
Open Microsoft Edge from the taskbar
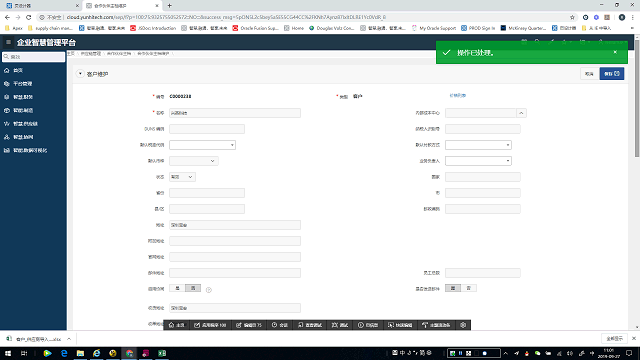(x=64, y=353)
